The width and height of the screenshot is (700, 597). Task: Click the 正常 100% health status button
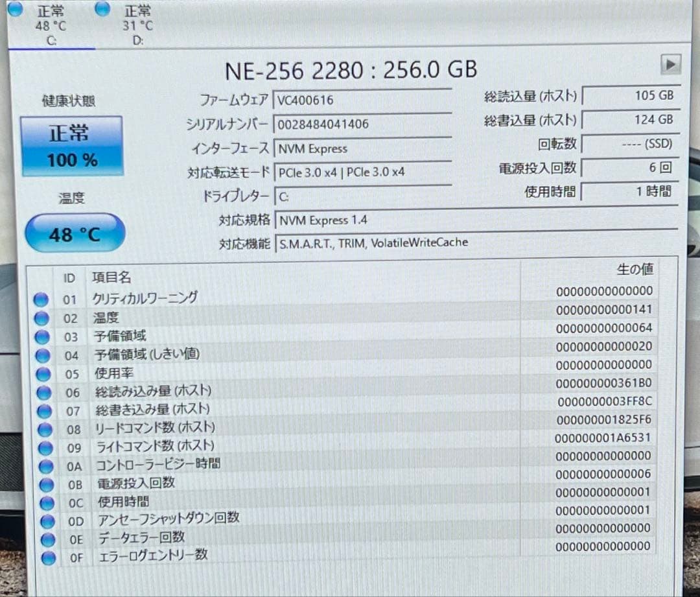click(x=73, y=147)
